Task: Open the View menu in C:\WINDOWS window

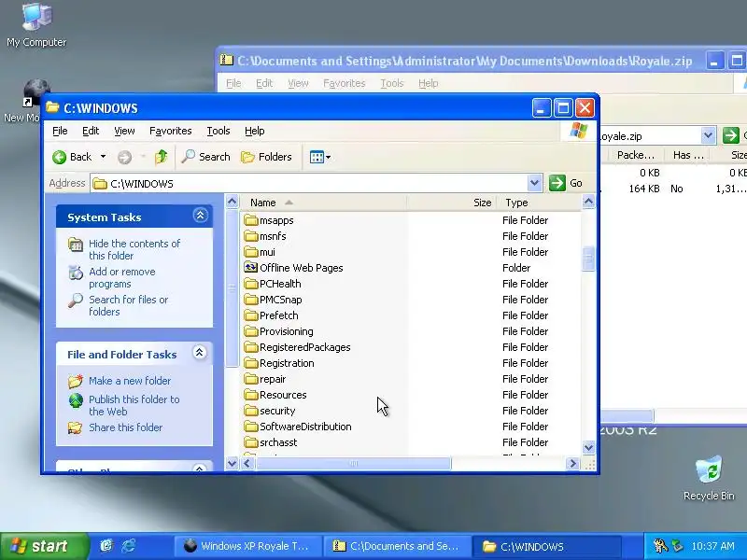Action: [124, 131]
